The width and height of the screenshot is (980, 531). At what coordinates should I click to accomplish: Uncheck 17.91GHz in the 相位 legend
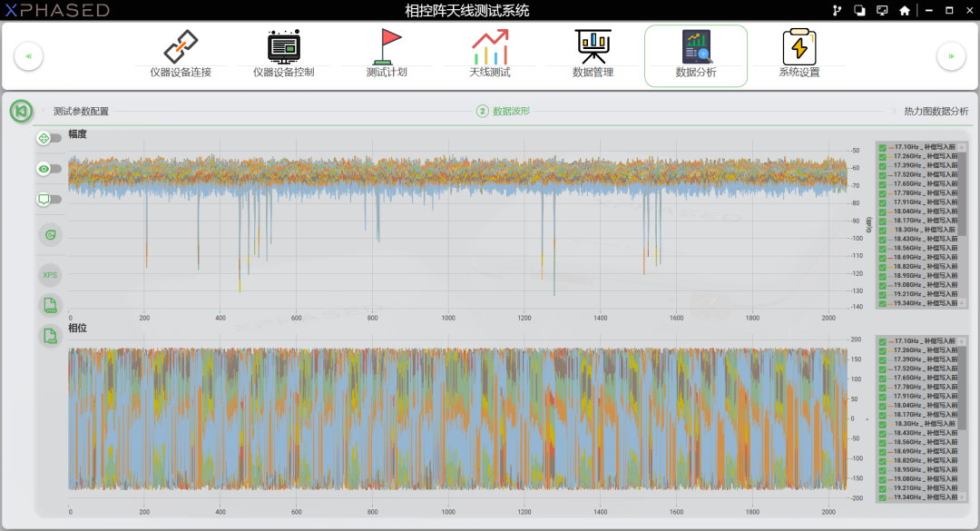[883, 398]
